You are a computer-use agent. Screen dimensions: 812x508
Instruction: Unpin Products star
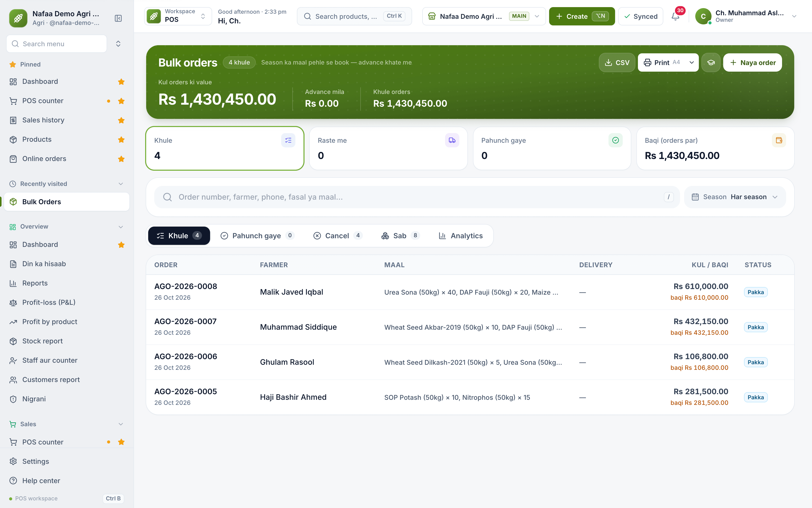coord(122,139)
